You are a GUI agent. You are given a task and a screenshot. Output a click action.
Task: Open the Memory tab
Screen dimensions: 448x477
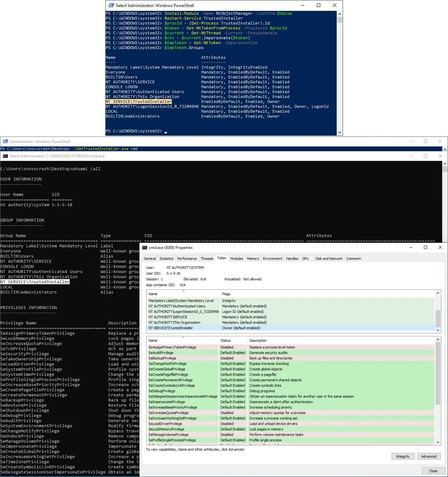tap(253, 259)
